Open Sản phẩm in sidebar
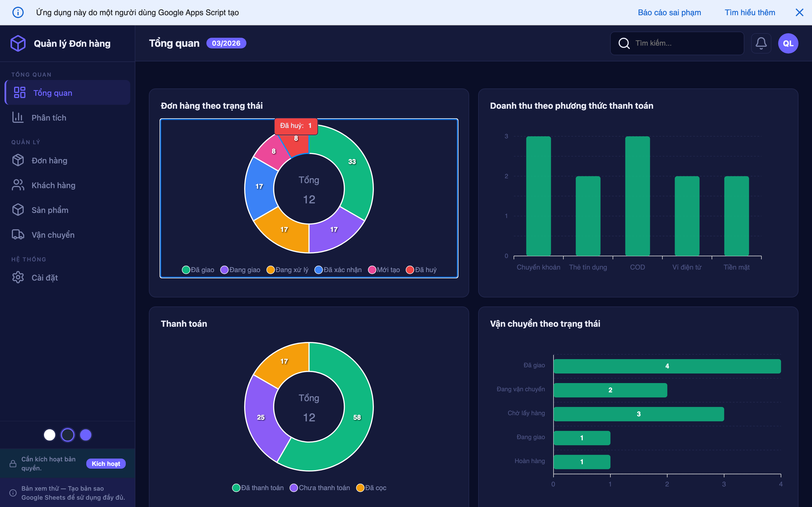This screenshot has height=507, width=812. (x=50, y=210)
